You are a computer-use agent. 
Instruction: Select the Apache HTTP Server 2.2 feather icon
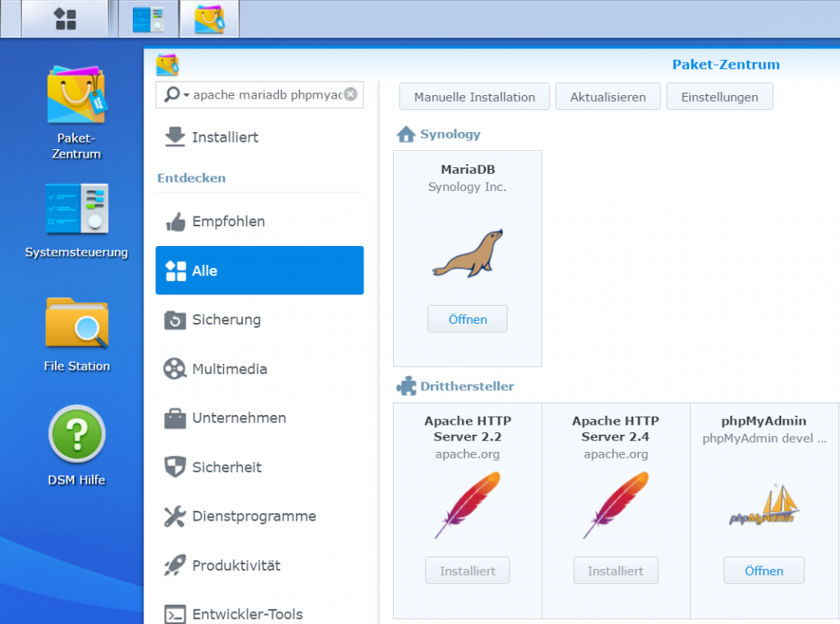(x=467, y=504)
